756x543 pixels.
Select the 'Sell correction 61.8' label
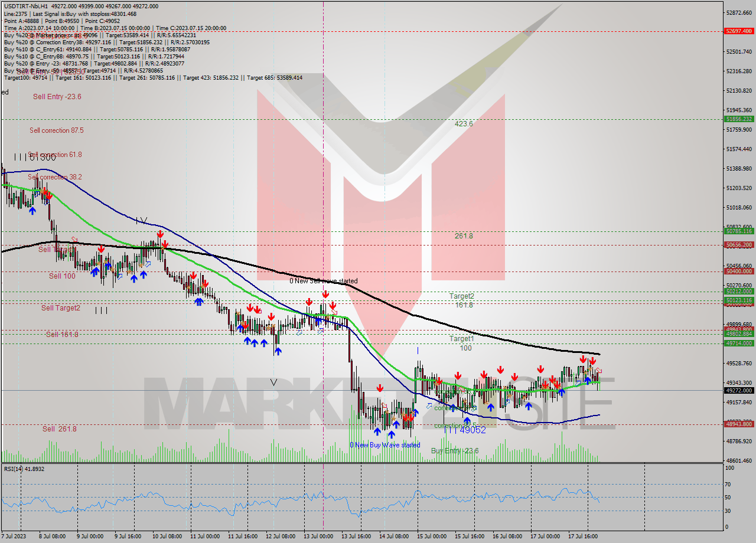click(x=55, y=155)
